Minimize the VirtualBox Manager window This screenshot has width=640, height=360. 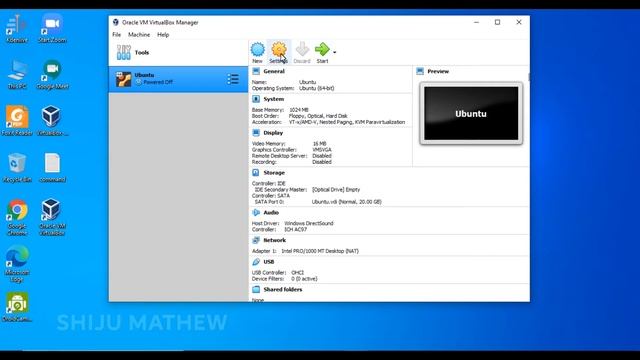pyautogui.click(x=476, y=22)
